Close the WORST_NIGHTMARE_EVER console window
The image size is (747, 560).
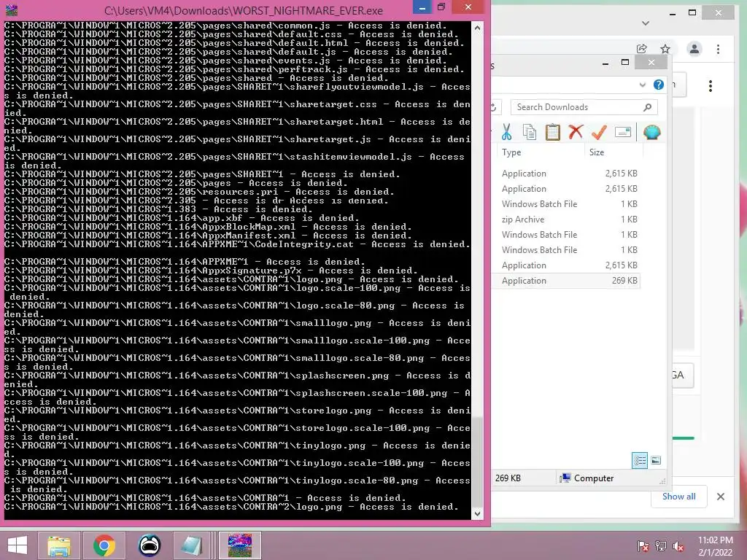[x=468, y=7]
